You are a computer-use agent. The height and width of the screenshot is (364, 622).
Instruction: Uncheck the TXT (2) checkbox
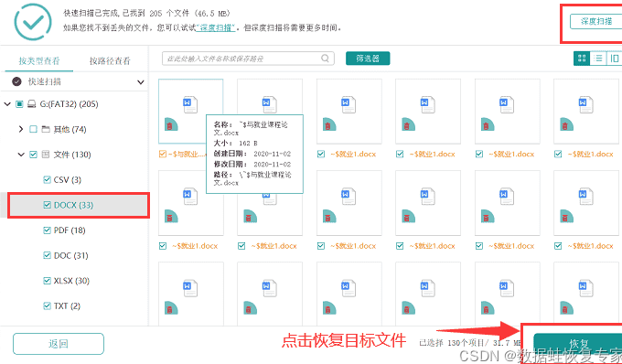click(x=47, y=306)
